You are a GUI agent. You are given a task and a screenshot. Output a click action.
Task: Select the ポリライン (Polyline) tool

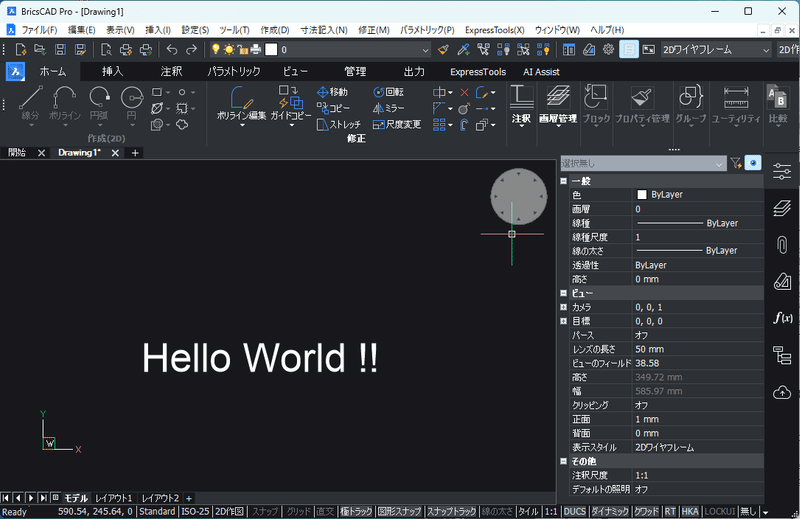pos(65,103)
